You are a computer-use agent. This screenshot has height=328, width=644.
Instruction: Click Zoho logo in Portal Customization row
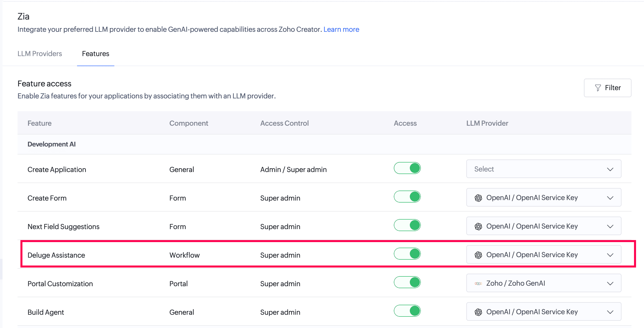478,283
